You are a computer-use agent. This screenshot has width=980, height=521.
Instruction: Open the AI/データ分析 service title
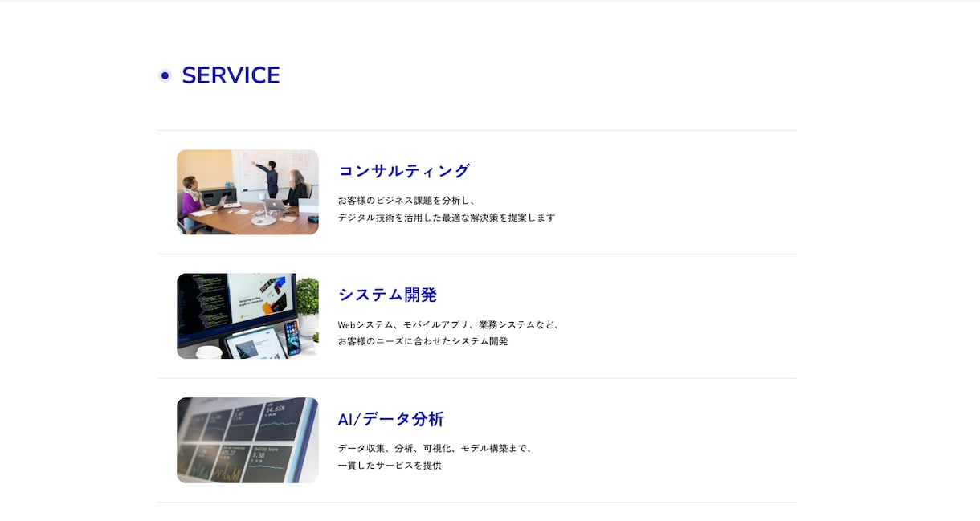click(x=391, y=419)
